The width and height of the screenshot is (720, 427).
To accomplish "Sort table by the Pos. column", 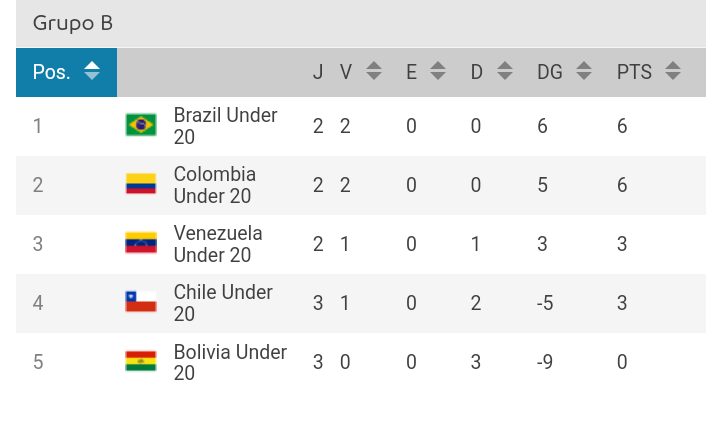I will (66, 72).
